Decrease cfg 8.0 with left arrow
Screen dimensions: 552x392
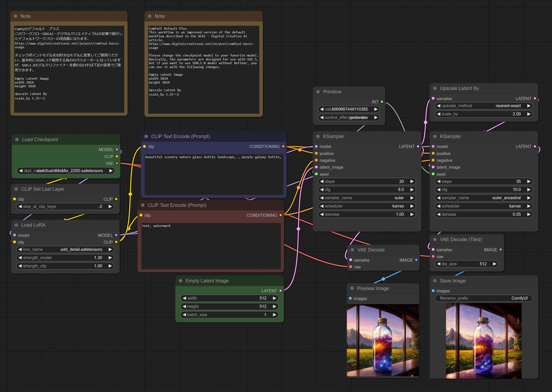(x=322, y=190)
